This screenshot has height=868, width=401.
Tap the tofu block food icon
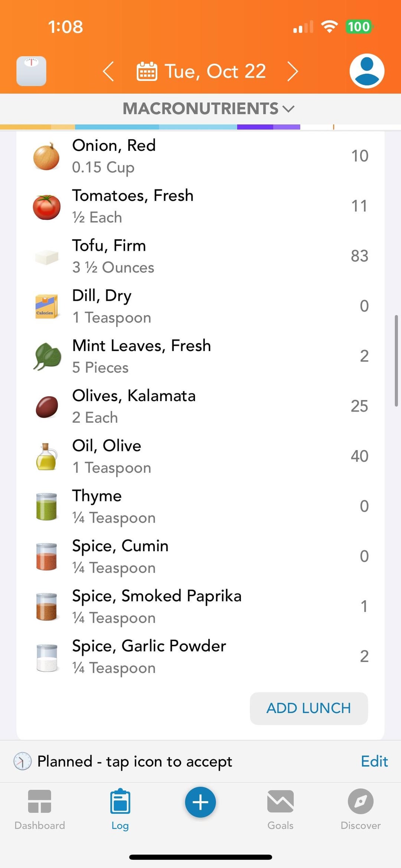46,257
